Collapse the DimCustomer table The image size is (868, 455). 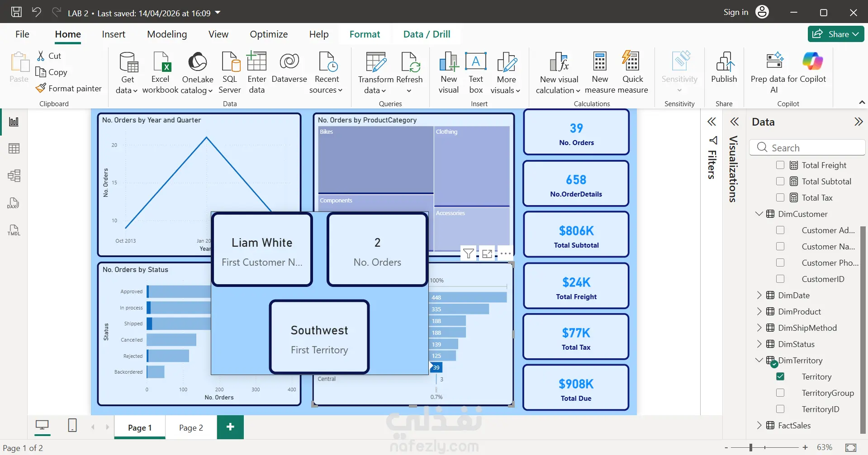click(759, 214)
